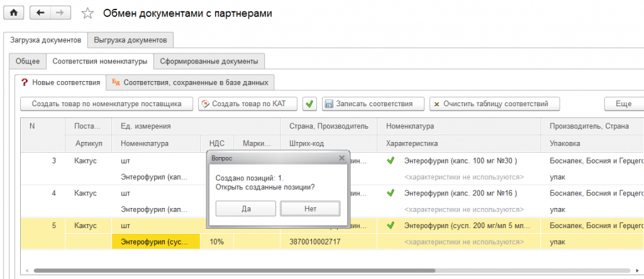The image size is (644, 279).
Task: Close the Вопрос dialog
Action: 341,158
